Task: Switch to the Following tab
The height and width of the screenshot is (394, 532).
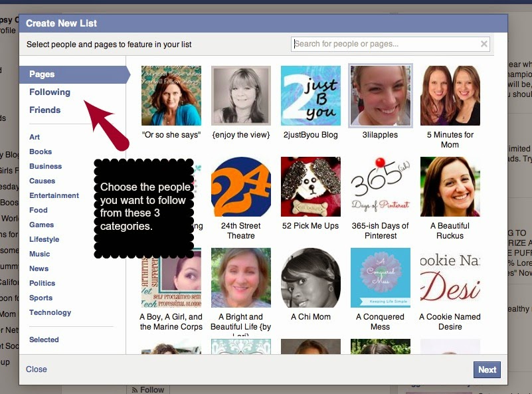Action: pos(50,92)
